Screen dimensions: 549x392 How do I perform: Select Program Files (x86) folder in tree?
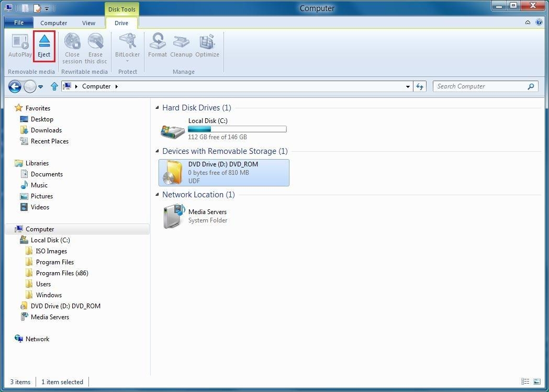62,273
